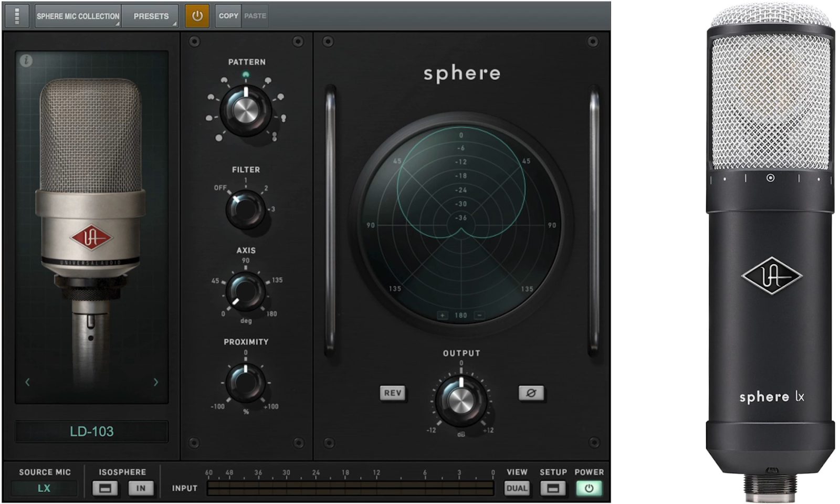Open the Setup panel button
Image resolution: width=840 pixels, height=504 pixels.
click(553, 488)
